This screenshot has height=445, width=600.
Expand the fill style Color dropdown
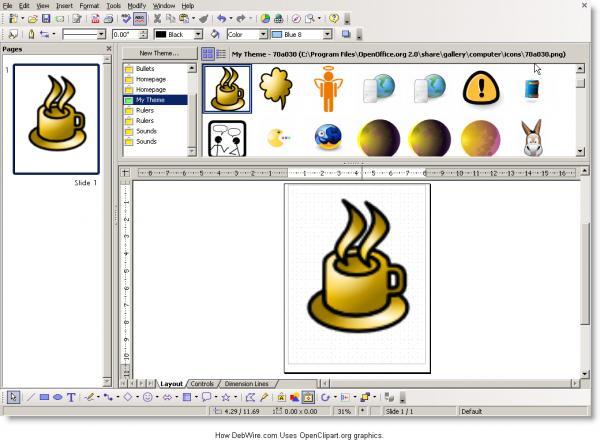[263, 34]
